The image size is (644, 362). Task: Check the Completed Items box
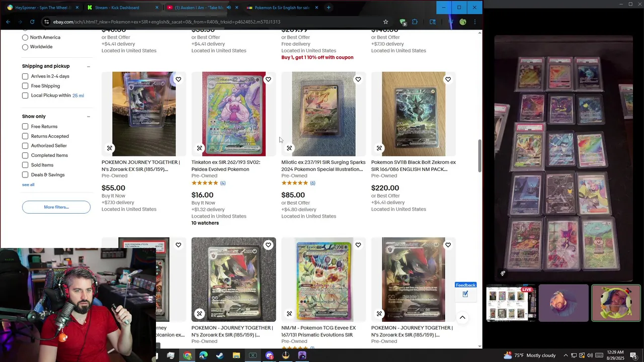(25, 155)
